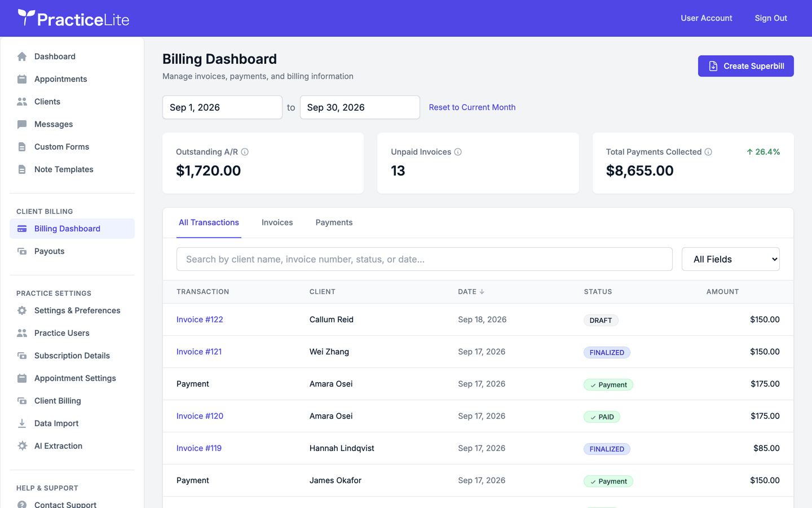Sort by the Status column header
This screenshot has width=812, height=508.
pyautogui.click(x=598, y=292)
